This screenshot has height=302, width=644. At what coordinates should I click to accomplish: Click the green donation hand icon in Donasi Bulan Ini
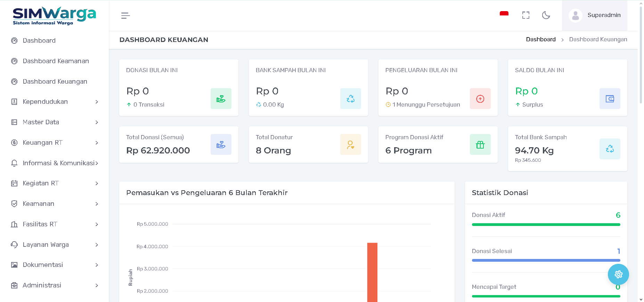(221, 99)
